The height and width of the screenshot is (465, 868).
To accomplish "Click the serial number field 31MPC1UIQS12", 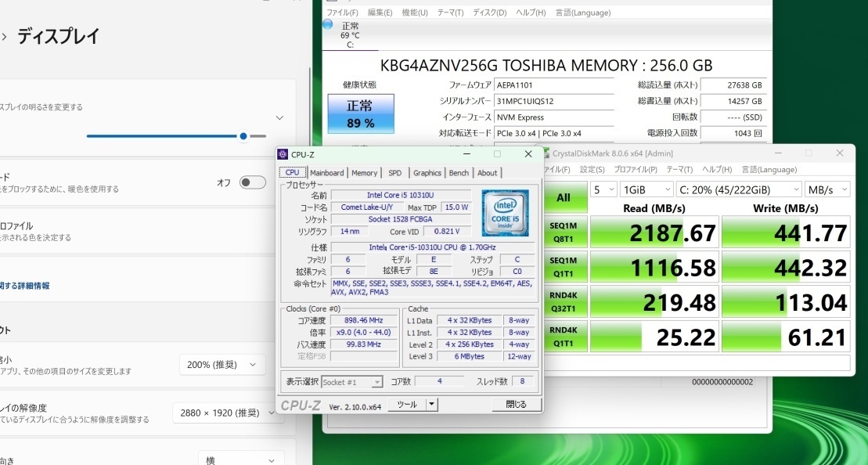I will tap(554, 101).
